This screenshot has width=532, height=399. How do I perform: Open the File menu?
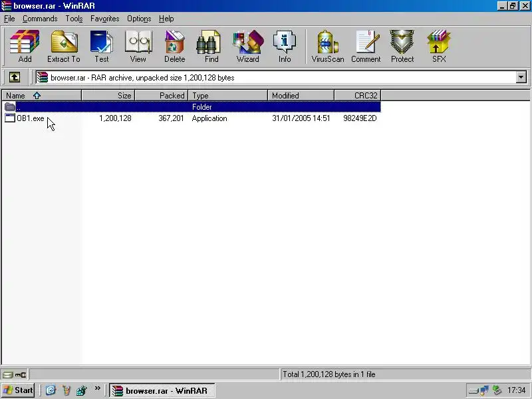click(9, 19)
